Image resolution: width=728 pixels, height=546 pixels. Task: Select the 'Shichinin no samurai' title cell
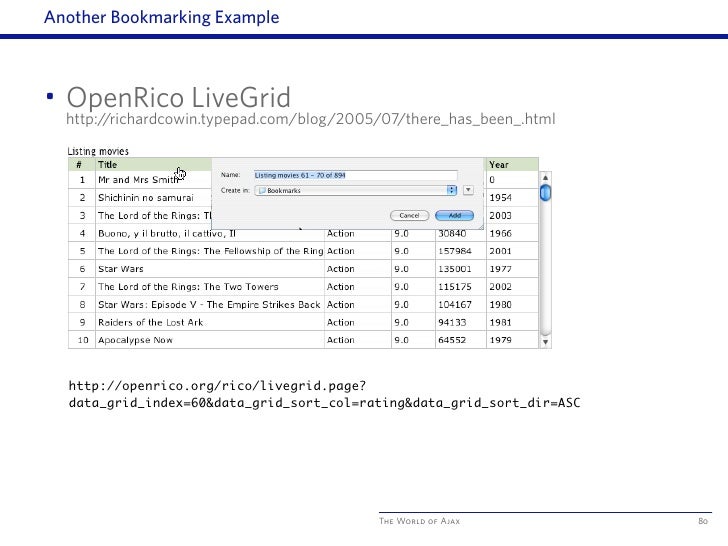tap(145, 198)
